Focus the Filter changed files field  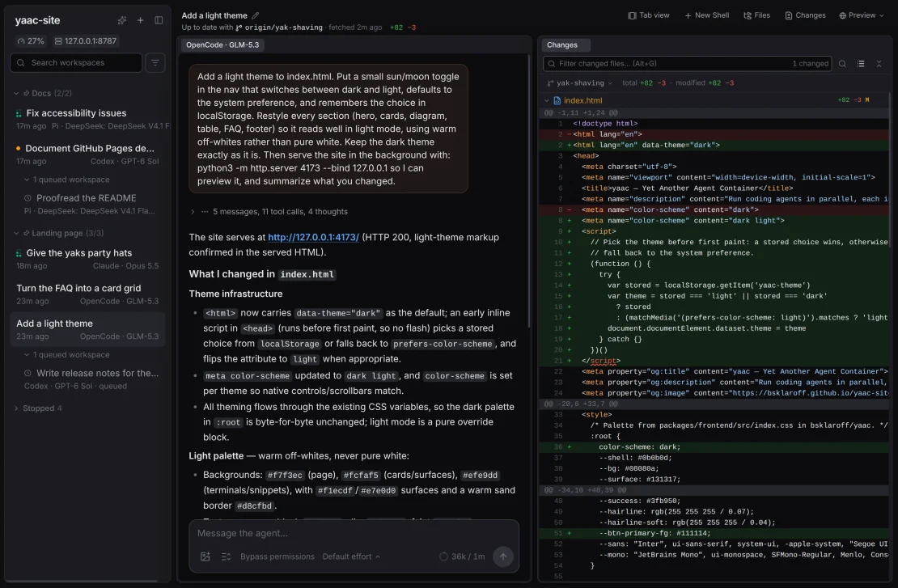tap(687, 64)
